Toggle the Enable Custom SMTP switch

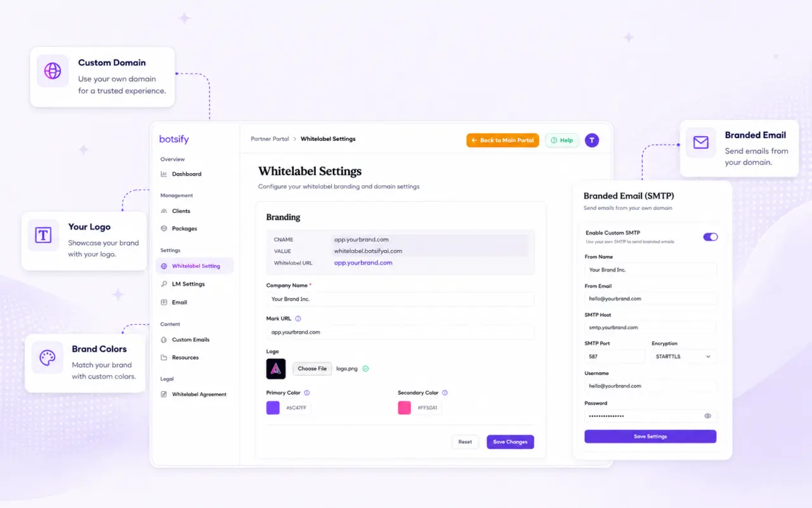[x=710, y=237]
